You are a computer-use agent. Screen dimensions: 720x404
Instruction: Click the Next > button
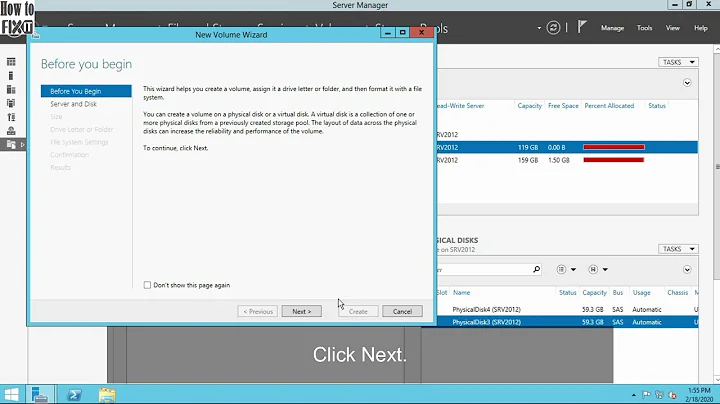pyautogui.click(x=302, y=311)
